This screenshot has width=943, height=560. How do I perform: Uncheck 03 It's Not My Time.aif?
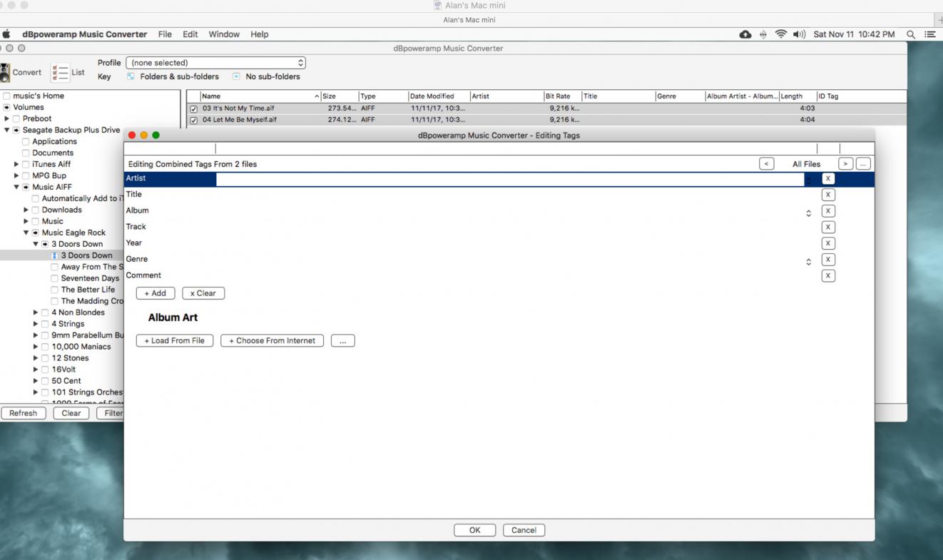[x=193, y=108]
